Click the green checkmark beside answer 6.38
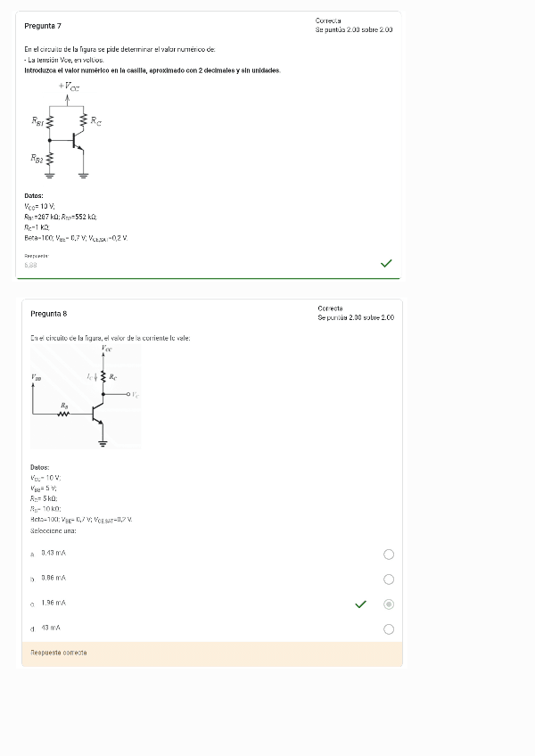 click(386, 262)
